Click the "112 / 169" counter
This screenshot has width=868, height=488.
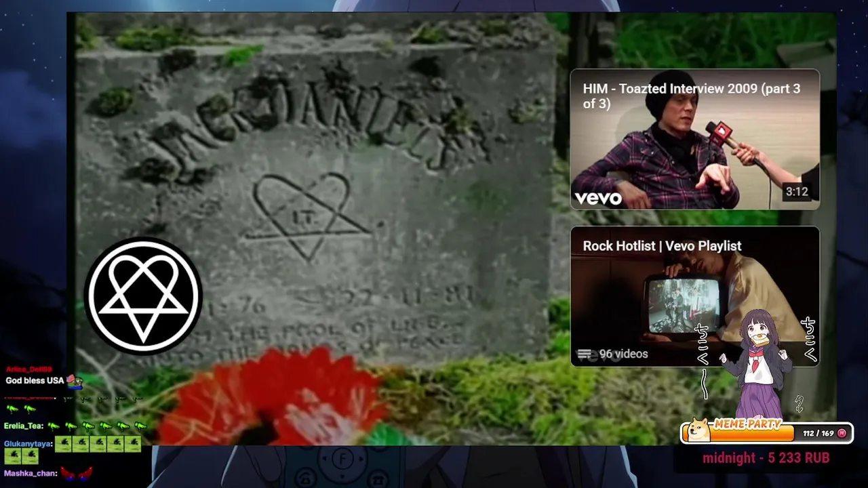(818, 433)
